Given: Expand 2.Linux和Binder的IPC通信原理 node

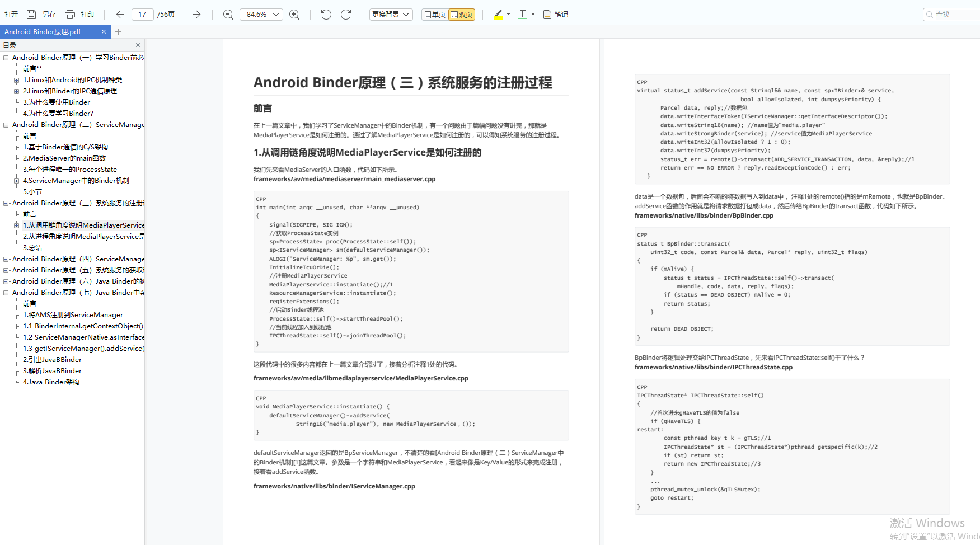Looking at the screenshot, I should pos(16,91).
